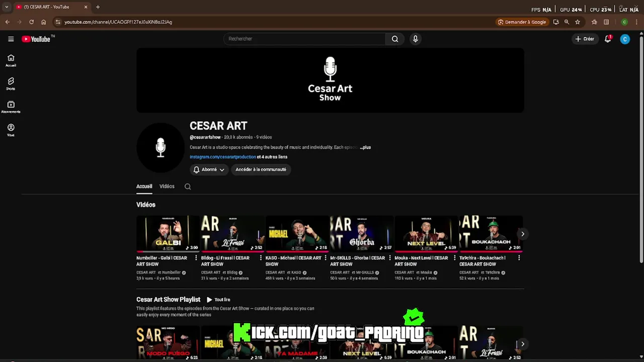Click Demander à Google button

[522, 22]
